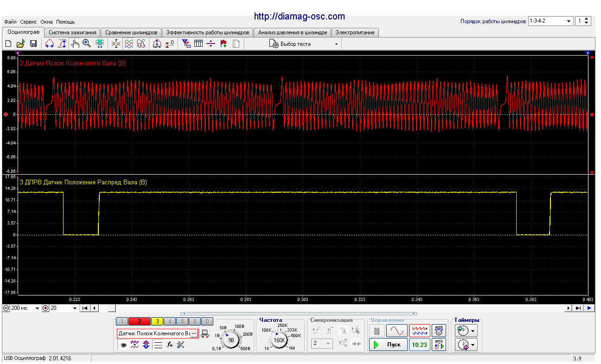Click the plus zoom-in icon by 20
The width and height of the screenshot is (601, 364).
click(45, 308)
